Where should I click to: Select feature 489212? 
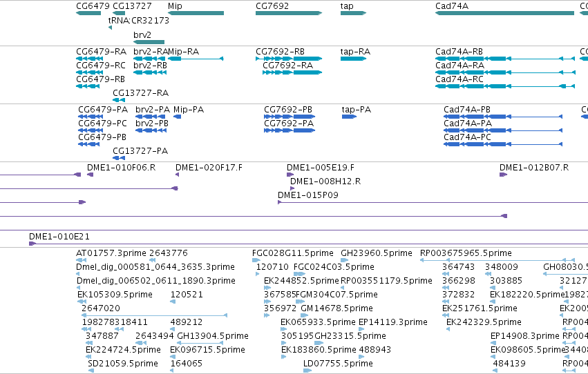pos(173,329)
